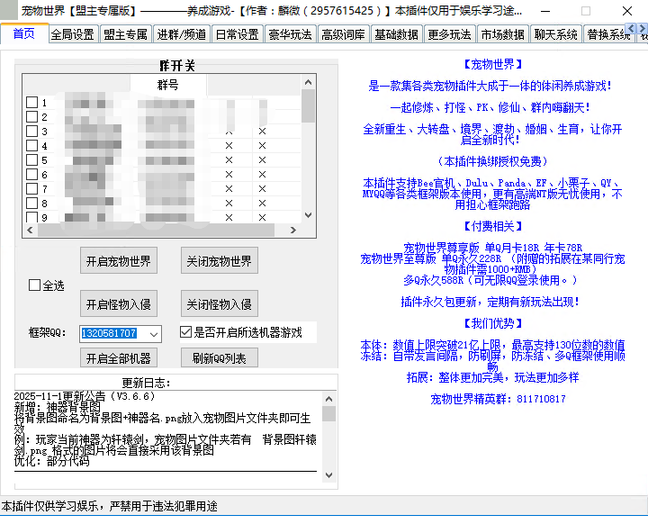Open the 聊天系统 tab
Screen dimensions: 648x516
click(556, 35)
